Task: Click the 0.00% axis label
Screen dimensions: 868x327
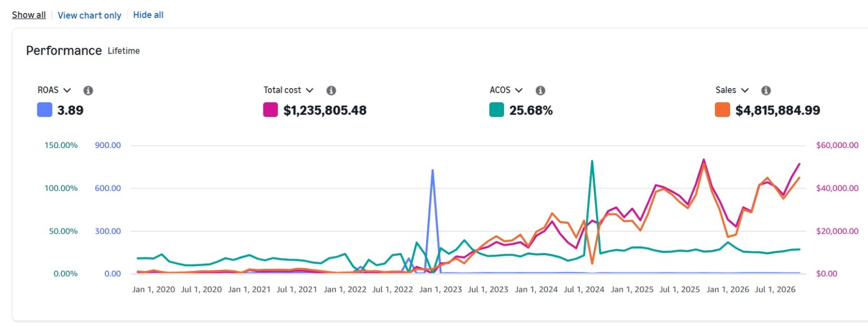Action: 65,274
